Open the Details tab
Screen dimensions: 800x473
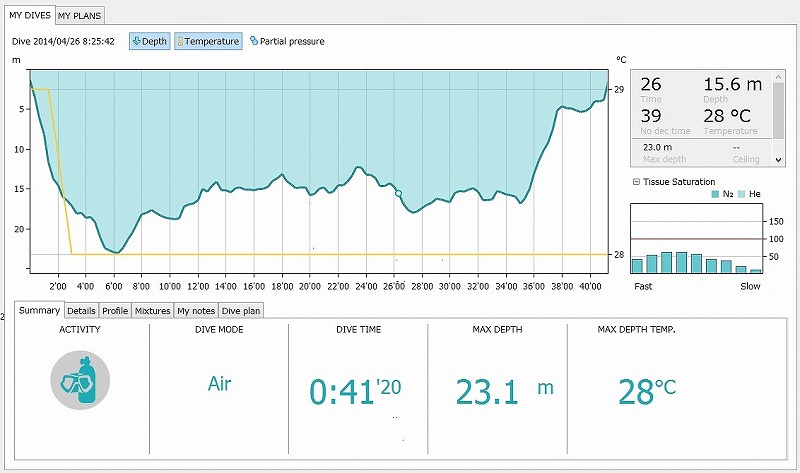click(81, 311)
